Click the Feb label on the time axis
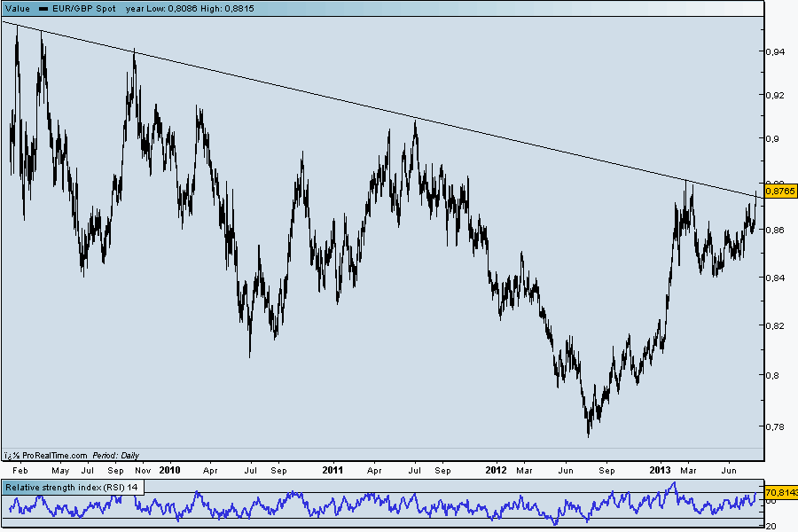The image size is (798, 532). click(20, 471)
